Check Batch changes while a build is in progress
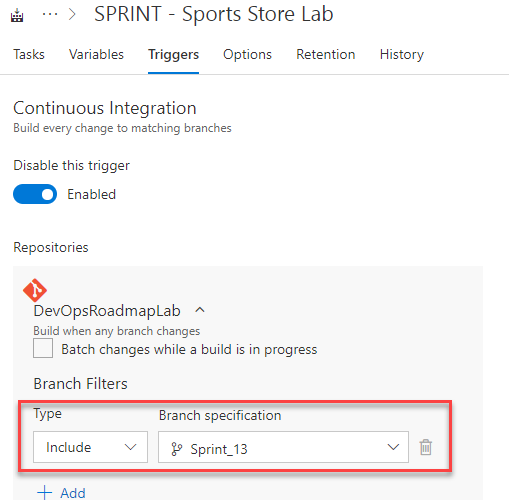Viewport: 509px width, 500px height. tap(43, 348)
